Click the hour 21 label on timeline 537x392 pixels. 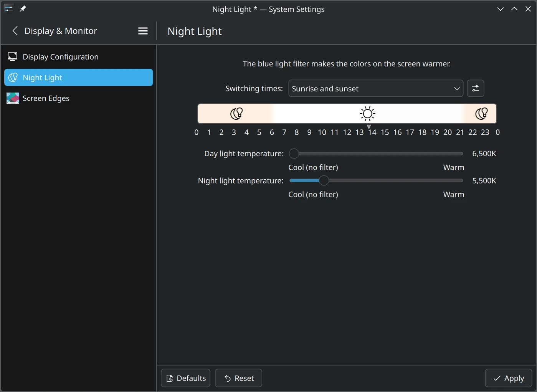[x=460, y=132]
